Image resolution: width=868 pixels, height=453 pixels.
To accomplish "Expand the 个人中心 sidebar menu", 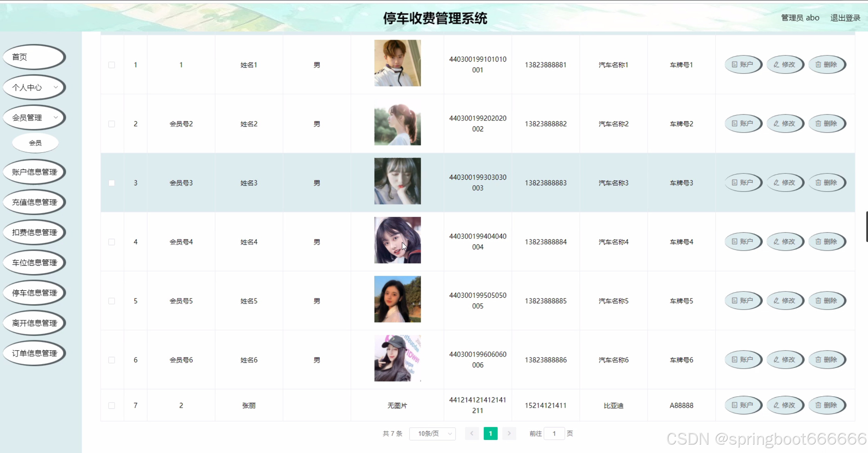I will (34, 87).
